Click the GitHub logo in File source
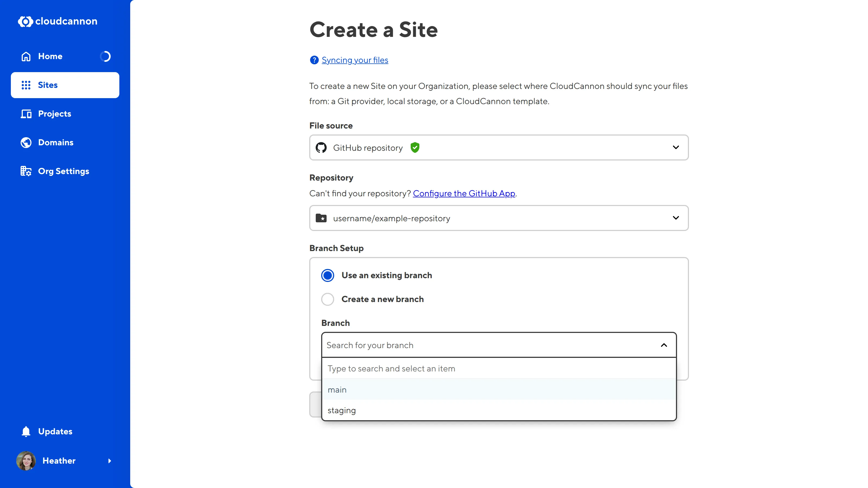This screenshot has height=488, width=868. pyautogui.click(x=321, y=147)
